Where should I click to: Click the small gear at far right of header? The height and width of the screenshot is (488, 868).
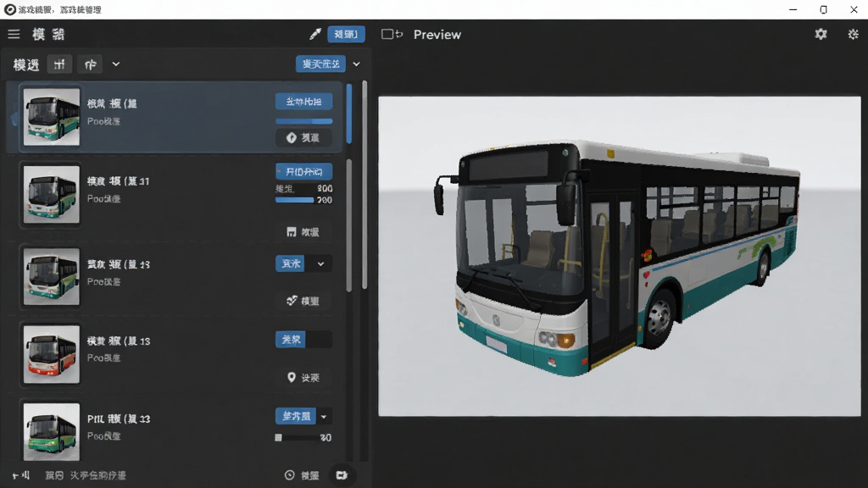853,34
